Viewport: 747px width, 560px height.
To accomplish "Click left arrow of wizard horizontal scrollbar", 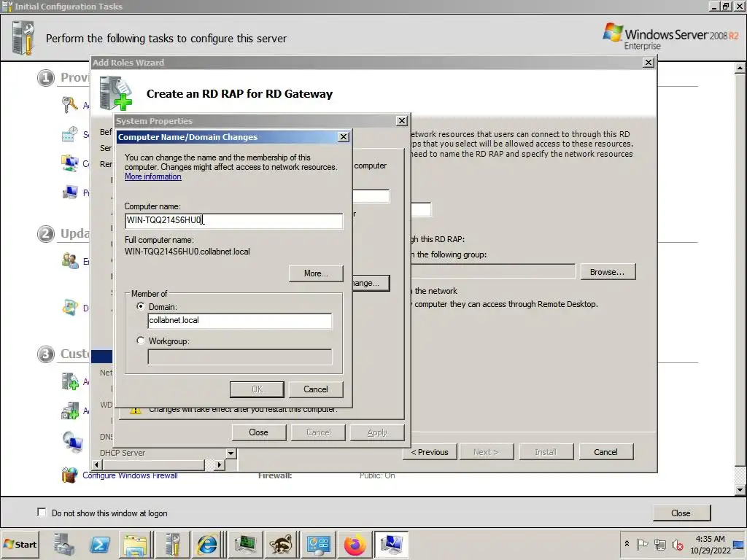I will [97, 464].
